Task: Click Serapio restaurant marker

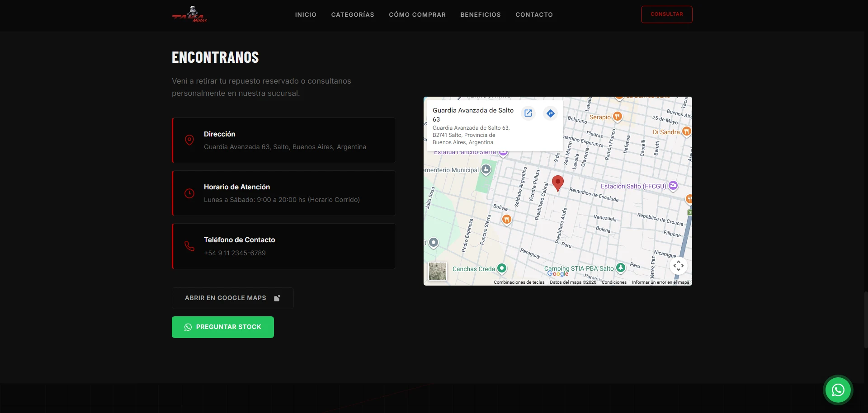Action: pos(617,117)
